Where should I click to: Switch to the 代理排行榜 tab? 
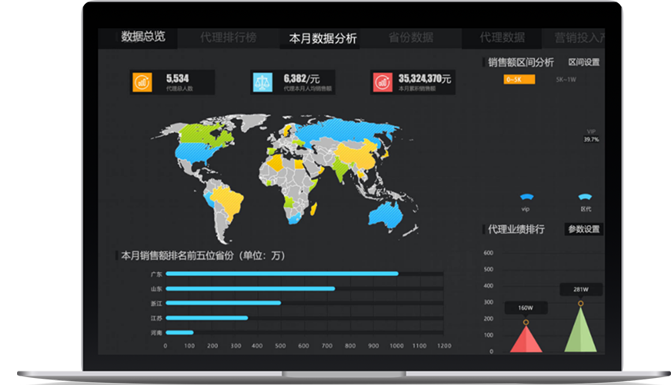point(229,38)
